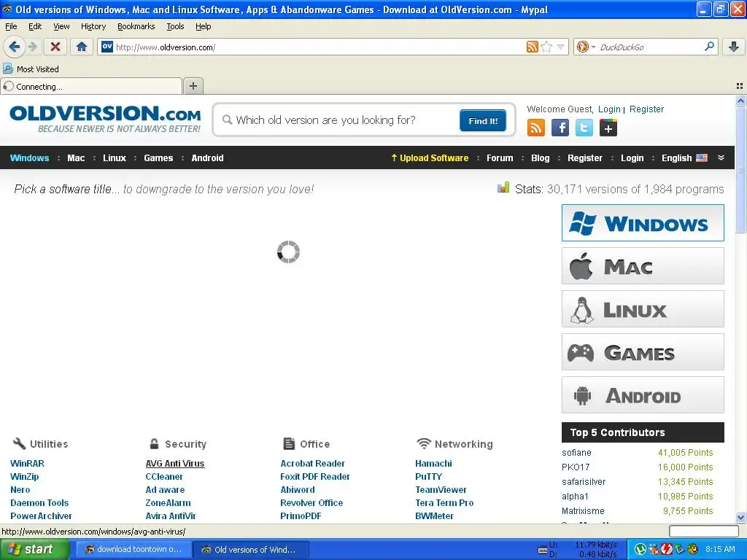
Task: Select Android in the nav bar
Action: tap(207, 158)
